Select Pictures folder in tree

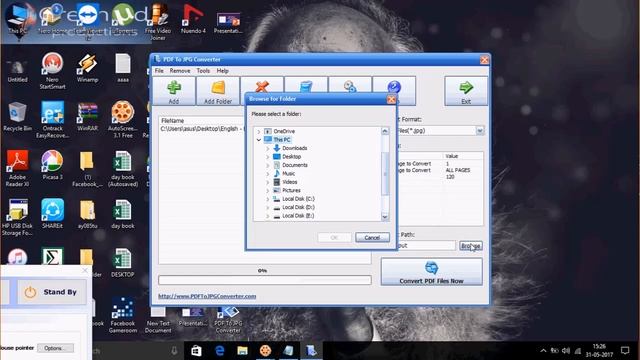291,191
